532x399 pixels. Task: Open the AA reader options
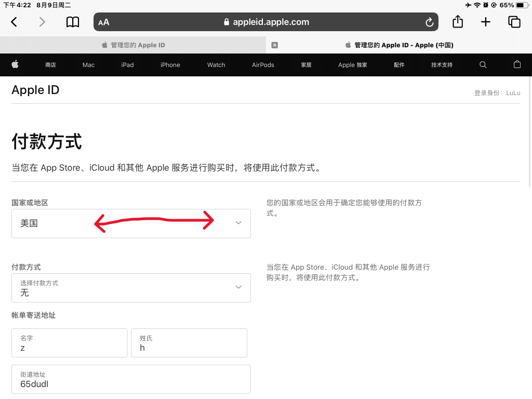click(103, 22)
